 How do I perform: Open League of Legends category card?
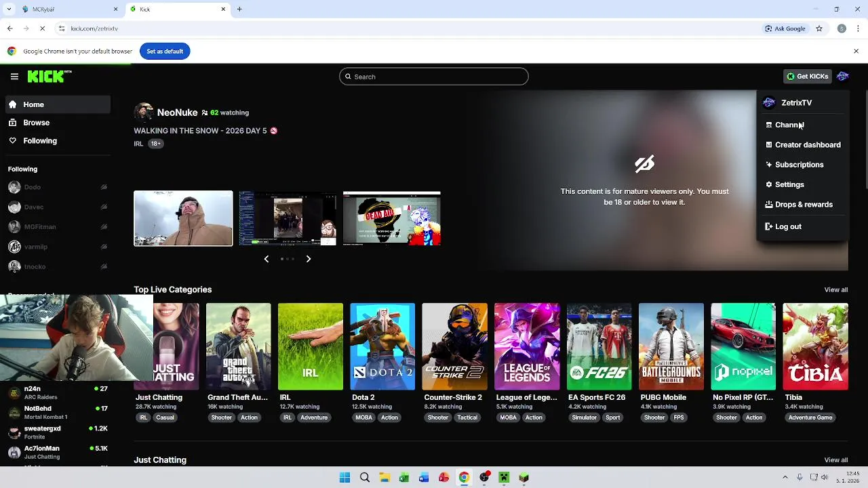point(527,346)
